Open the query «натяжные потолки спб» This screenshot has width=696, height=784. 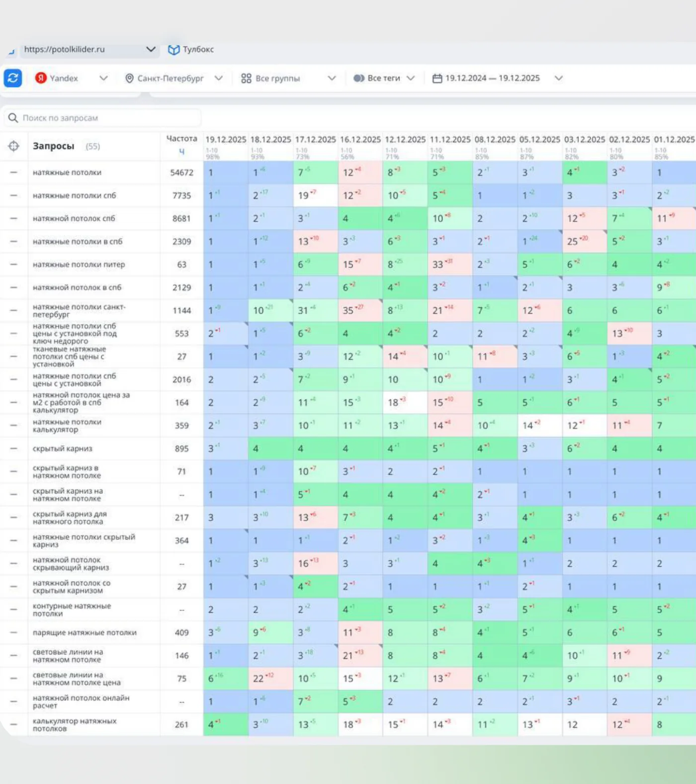coord(74,195)
